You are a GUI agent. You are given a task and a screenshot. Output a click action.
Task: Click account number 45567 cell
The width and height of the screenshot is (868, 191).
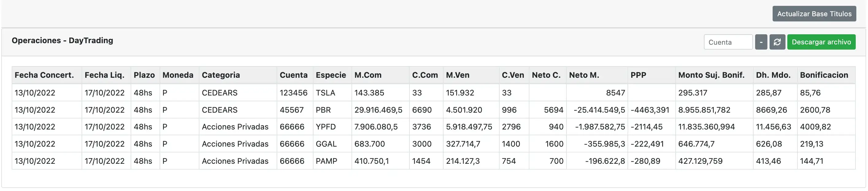coord(291,110)
